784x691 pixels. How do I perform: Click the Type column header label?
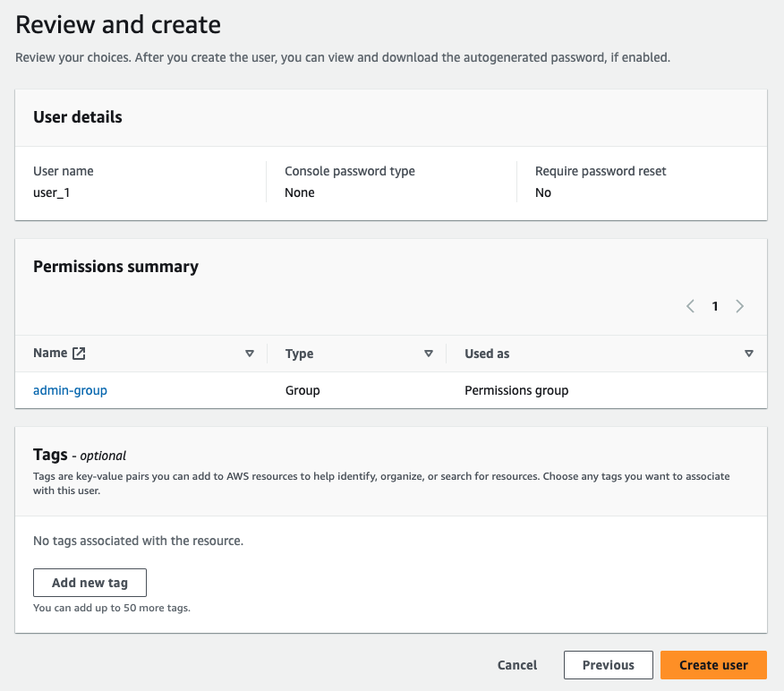(300, 354)
